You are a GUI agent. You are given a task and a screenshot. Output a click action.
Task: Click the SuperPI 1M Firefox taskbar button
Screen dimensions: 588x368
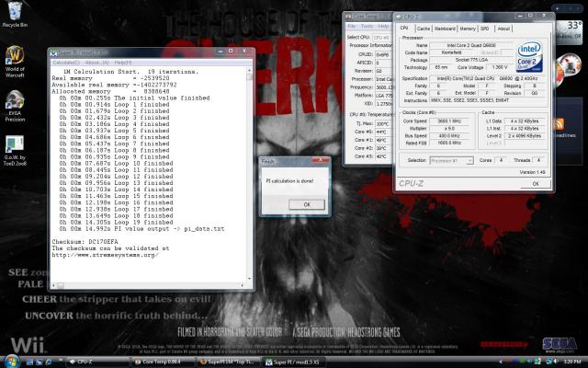click(229, 362)
